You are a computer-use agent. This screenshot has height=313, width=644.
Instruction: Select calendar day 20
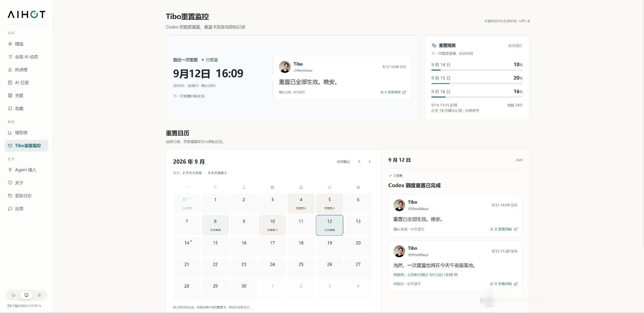(358, 247)
